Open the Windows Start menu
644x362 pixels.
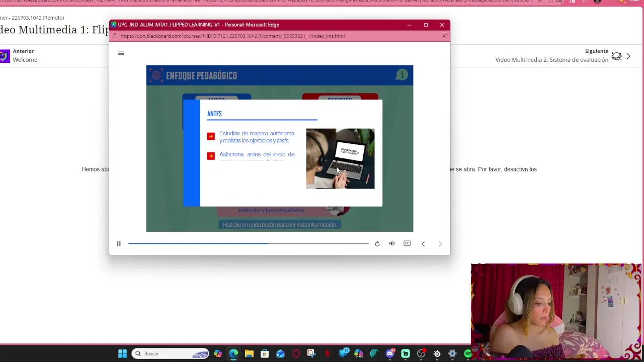(x=122, y=353)
